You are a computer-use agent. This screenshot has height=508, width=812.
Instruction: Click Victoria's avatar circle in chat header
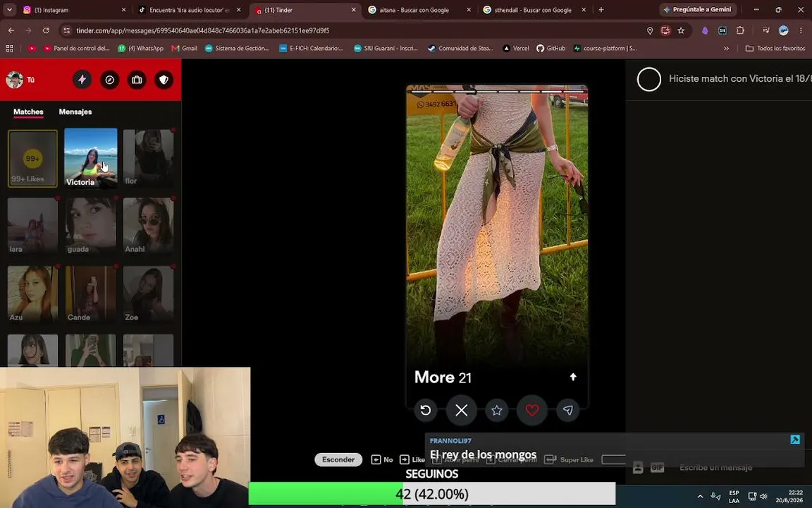pyautogui.click(x=649, y=79)
